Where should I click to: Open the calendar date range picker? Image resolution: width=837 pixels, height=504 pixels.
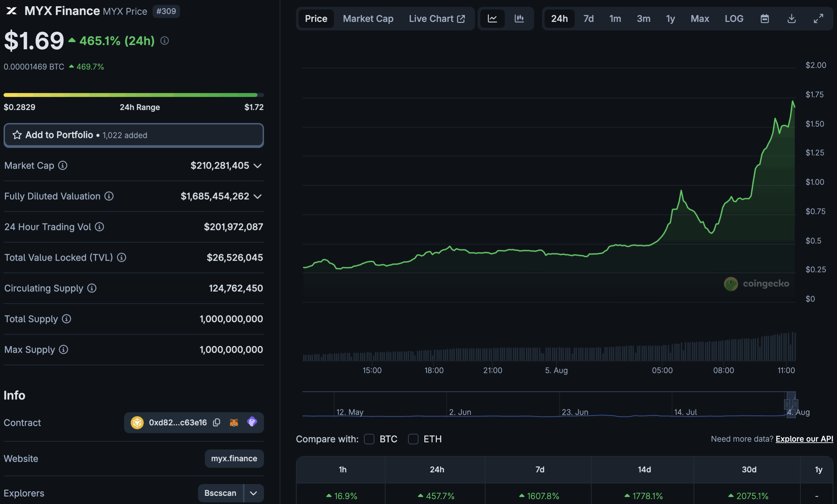coord(765,18)
